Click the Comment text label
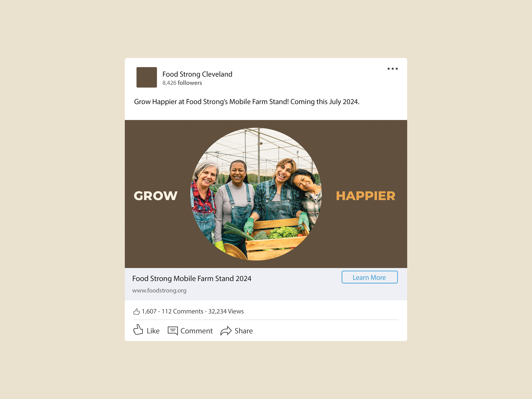This screenshot has height=399, width=532. coord(196,331)
